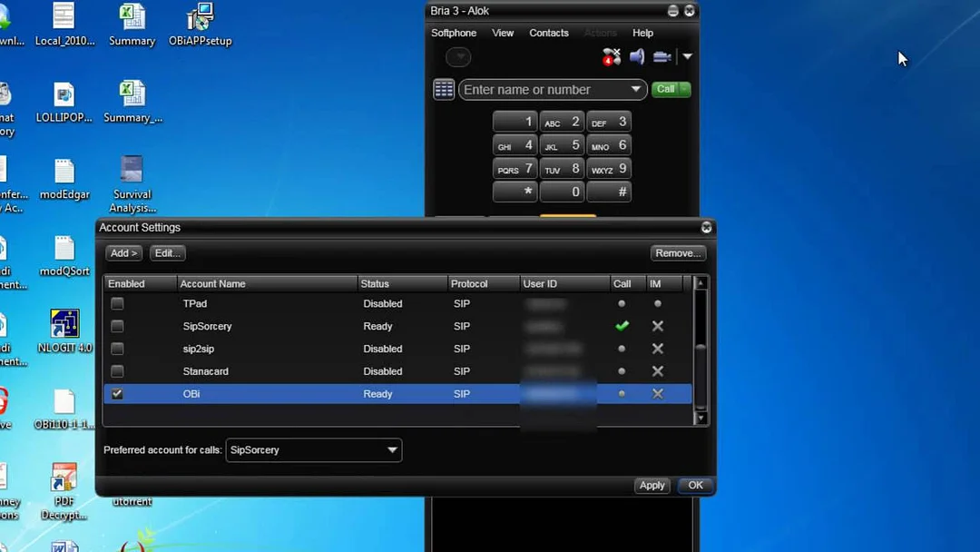Click the speaker volume icon

[637, 57]
